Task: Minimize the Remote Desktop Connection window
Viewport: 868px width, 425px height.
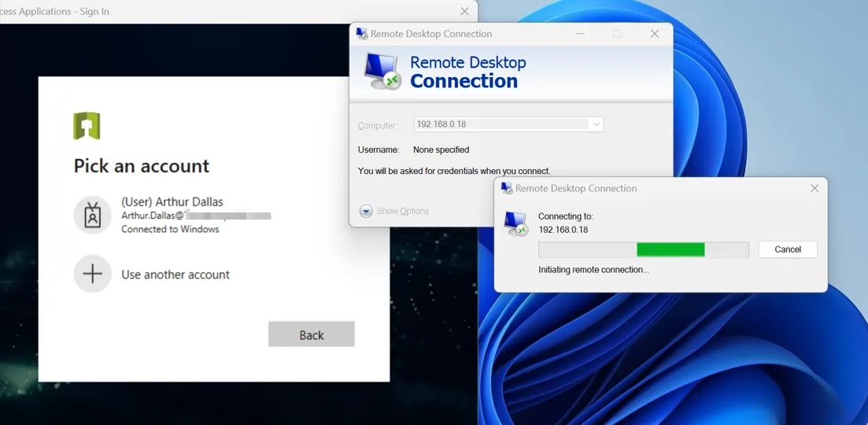Action: coord(580,34)
